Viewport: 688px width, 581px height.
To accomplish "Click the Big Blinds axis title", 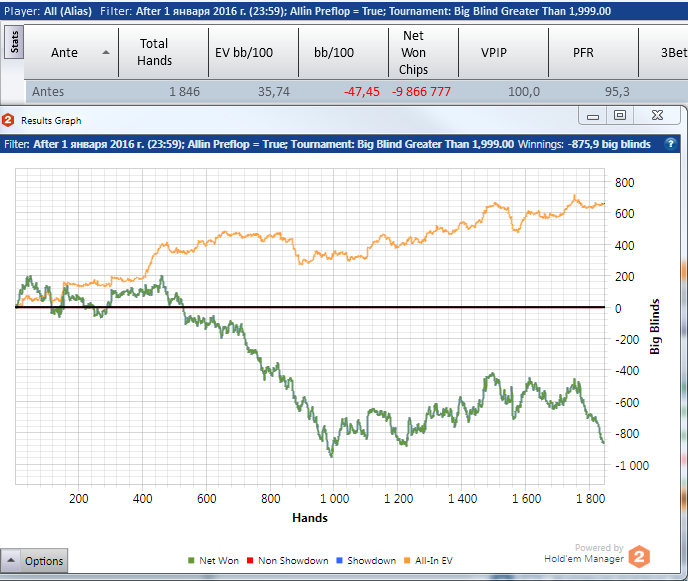I will (x=655, y=326).
